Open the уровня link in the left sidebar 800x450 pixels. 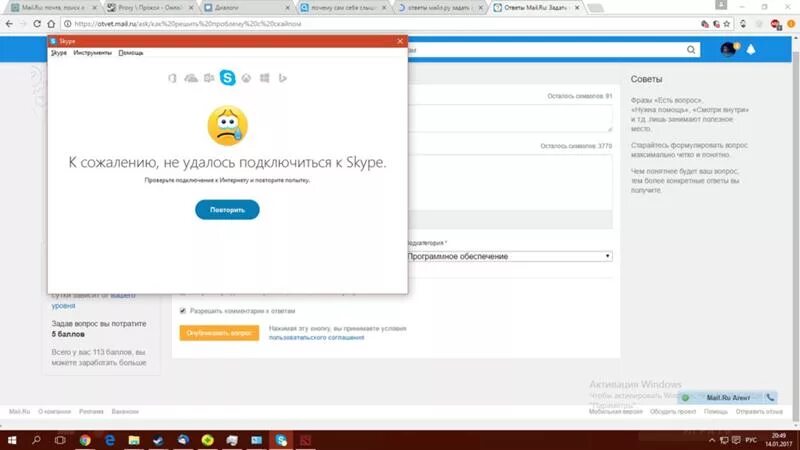click(x=63, y=306)
